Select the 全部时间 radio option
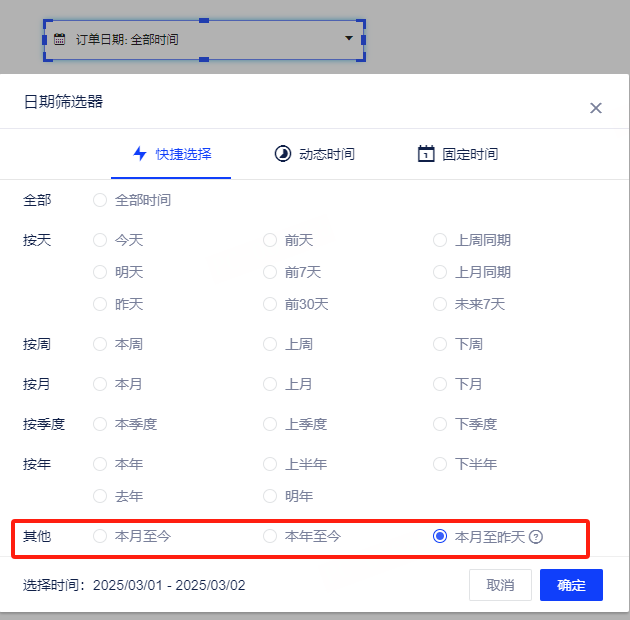 click(100, 200)
